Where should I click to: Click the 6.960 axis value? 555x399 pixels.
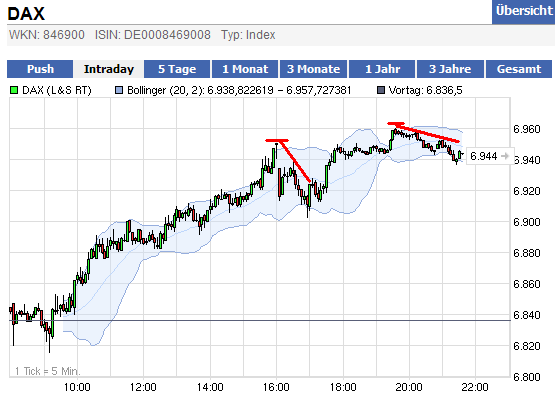click(527, 129)
